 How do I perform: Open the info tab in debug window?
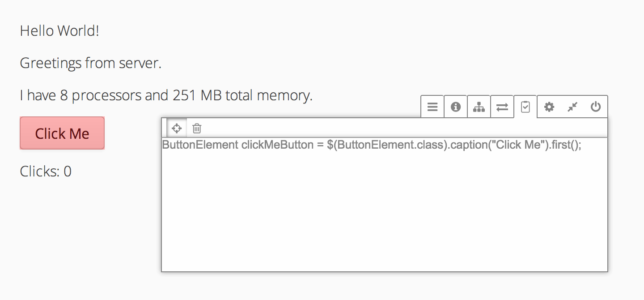tap(456, 107)
